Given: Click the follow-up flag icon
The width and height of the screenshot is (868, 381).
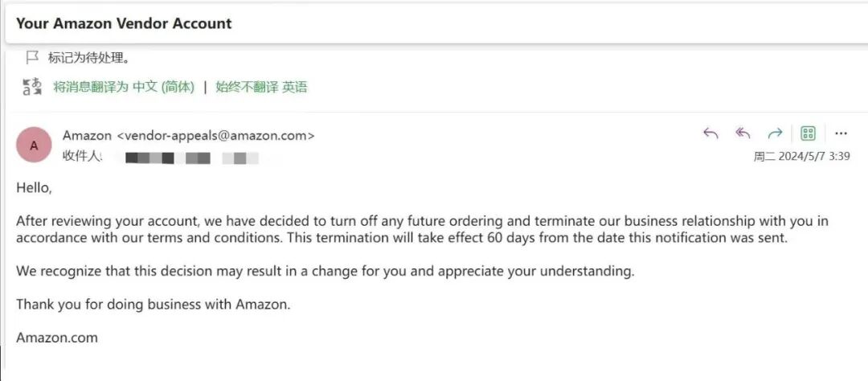Looking at the screenshot, I should click(32, 58).
